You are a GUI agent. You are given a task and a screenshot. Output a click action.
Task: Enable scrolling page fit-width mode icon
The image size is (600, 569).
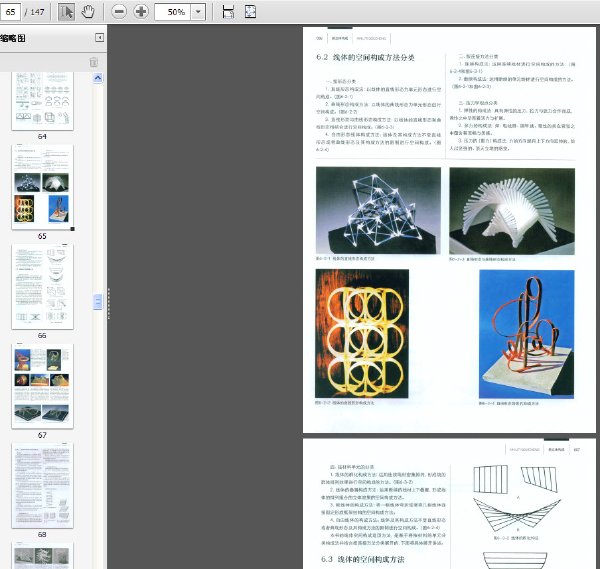228,12
